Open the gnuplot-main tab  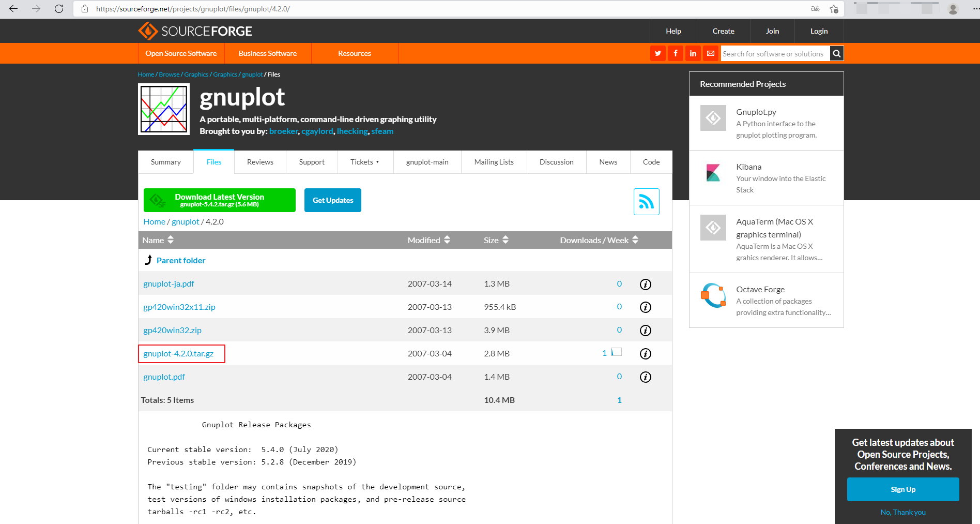click(427, 162)
